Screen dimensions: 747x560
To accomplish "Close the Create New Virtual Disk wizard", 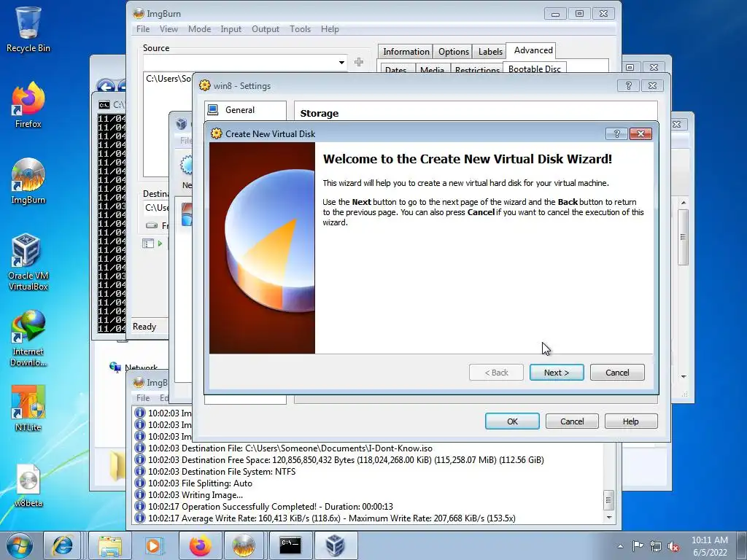I will [x=640, y=134].
